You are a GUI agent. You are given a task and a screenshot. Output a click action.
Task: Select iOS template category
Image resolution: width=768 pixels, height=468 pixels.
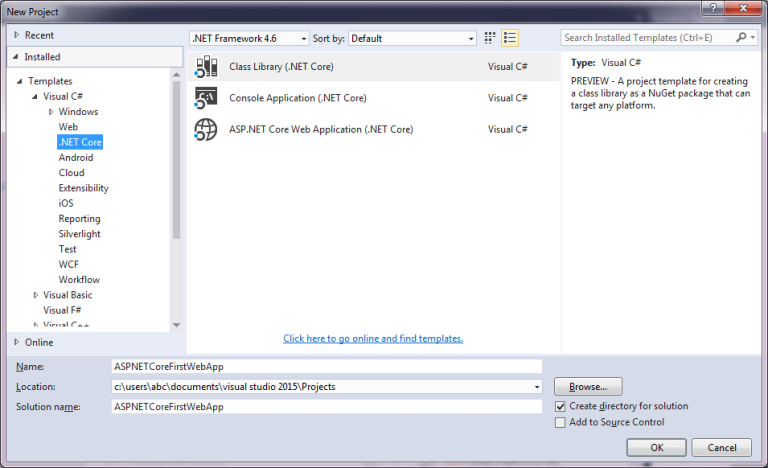(66, 203)
